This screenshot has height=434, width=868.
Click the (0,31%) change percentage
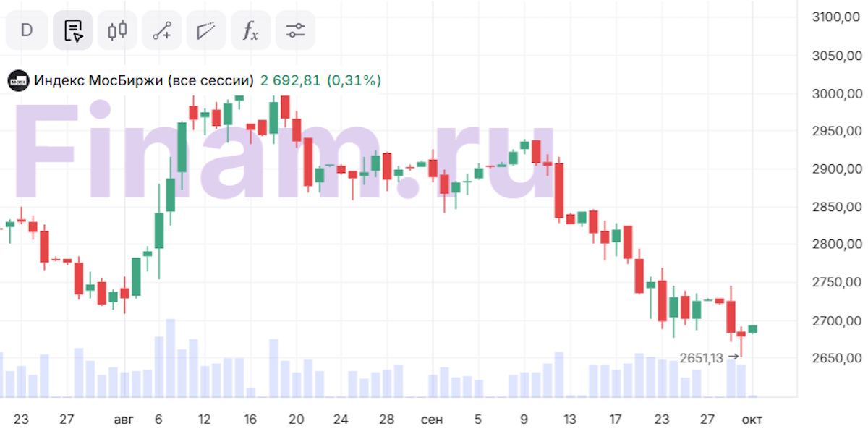click(354, 81)
